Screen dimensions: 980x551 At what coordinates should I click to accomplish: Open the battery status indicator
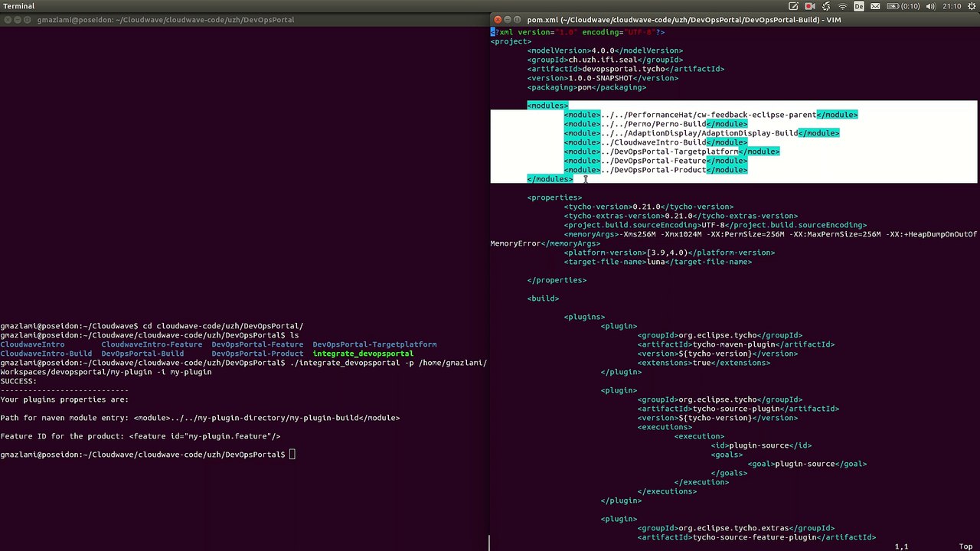pyautogui.click(x=903, y=6)
